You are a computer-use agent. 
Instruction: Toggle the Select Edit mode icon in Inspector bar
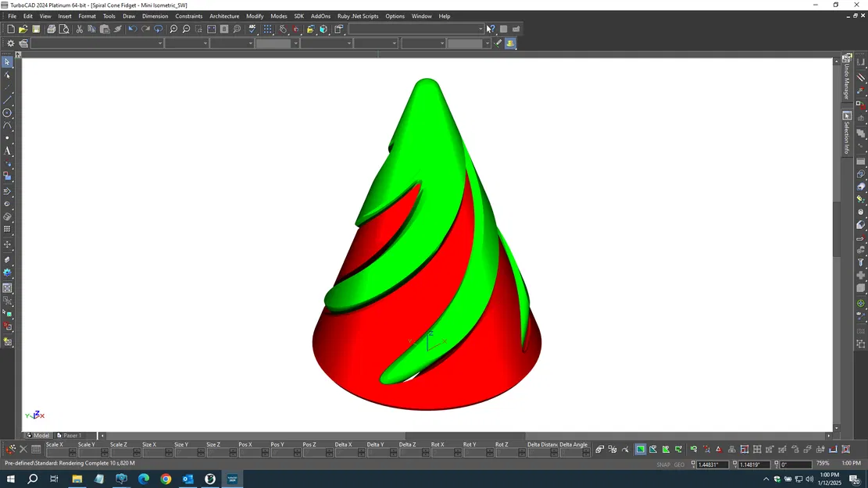click(x=10, y=449)
